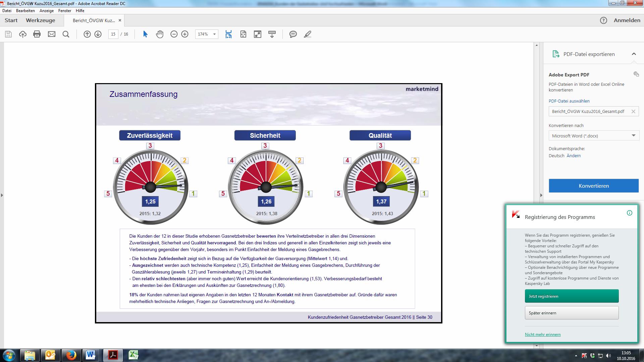The height and width of the screenshot is (362, 644).
Task: Open Microsoft Word format dropdown
Action: 593,136
